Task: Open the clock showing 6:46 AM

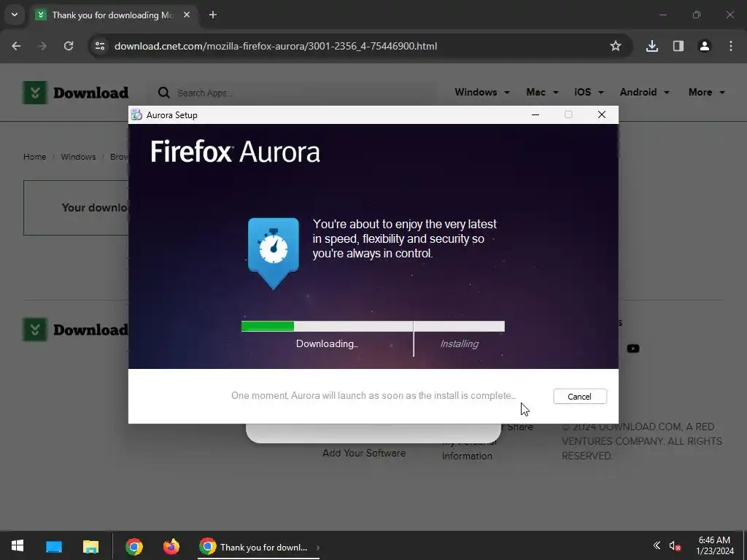Action: point(715,545)
